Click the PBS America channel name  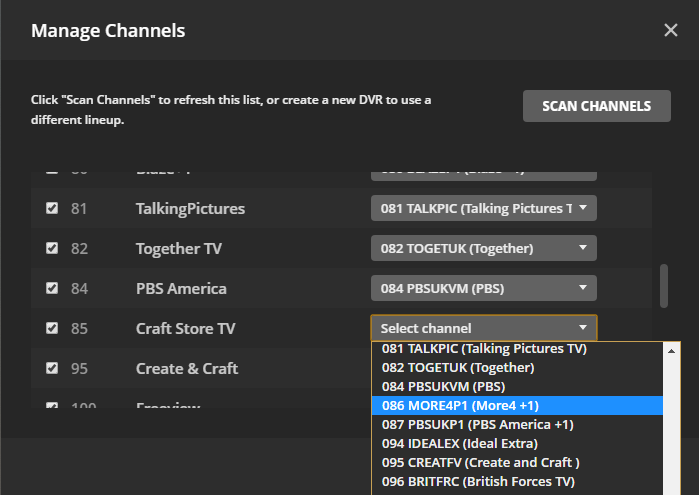coord(181,289)
